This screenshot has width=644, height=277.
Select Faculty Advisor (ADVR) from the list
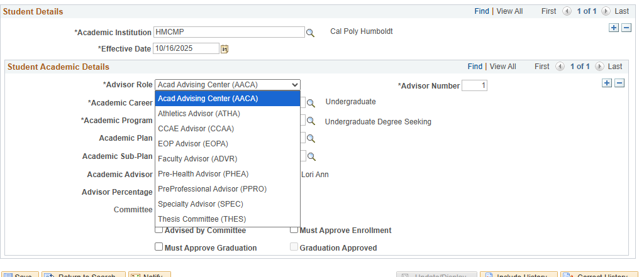197,159
